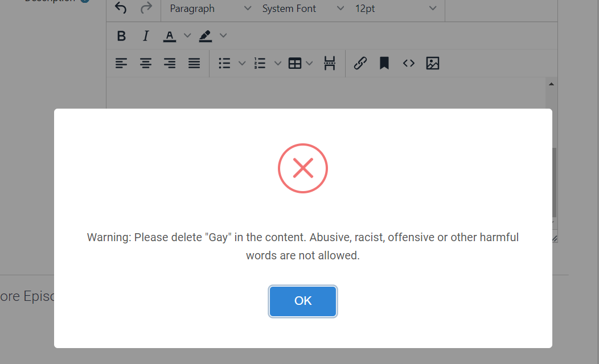Image resolution: width=599 pixels, height=364 pixels.
Task: Toggle justify text alignment
Action: (194, 63)
